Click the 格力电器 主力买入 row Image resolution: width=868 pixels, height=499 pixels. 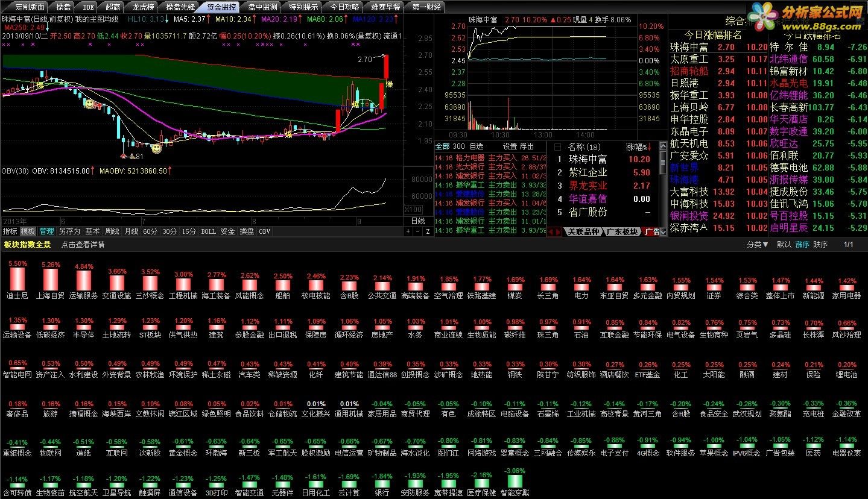pyautogui.click(x=490, y=158)
